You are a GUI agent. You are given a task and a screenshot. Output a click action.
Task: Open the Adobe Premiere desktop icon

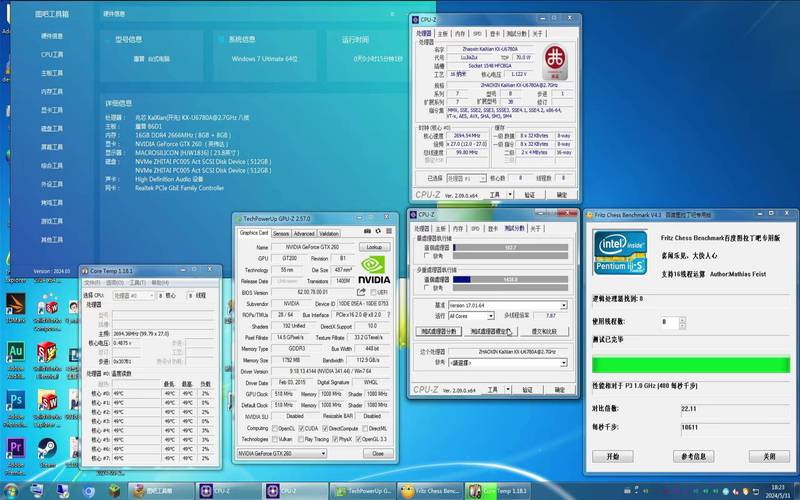tap(15, 456)
